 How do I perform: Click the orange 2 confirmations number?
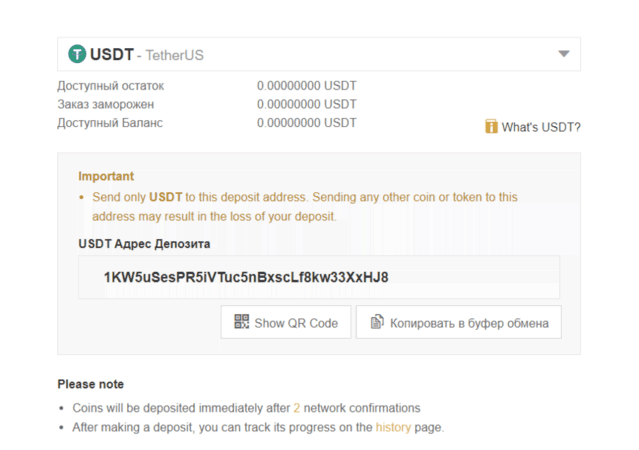(296, 408)
